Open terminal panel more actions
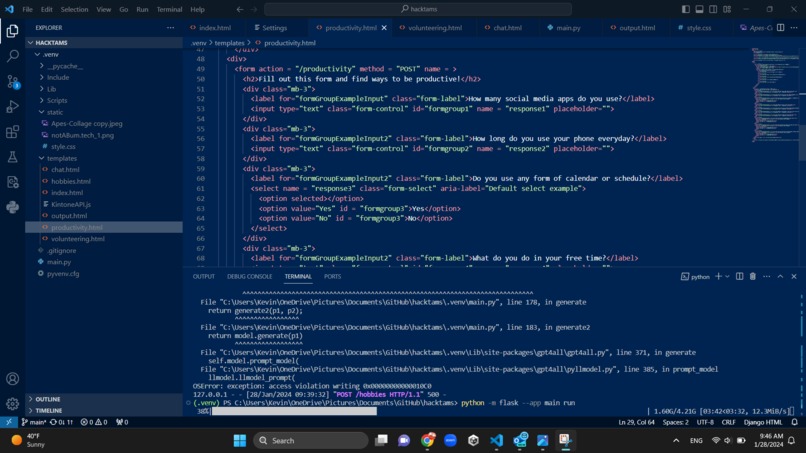 [766, 277]
